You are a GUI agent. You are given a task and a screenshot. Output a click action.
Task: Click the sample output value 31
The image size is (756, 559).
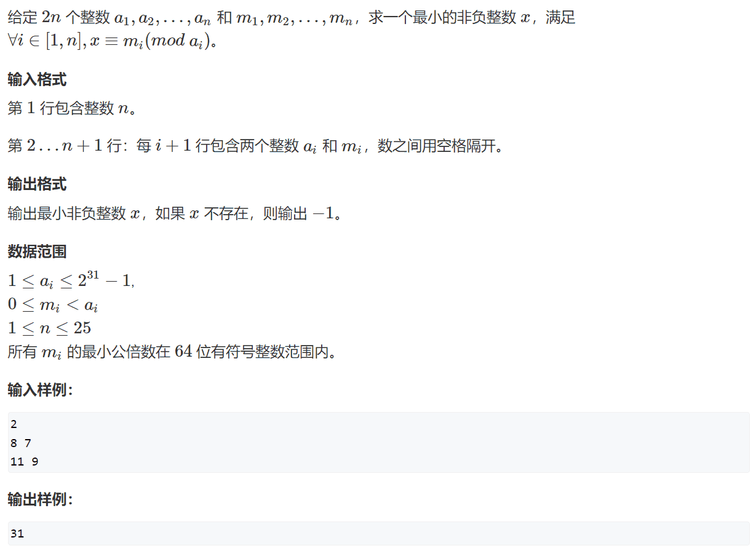pyautogui.click(x=17, y=534)
